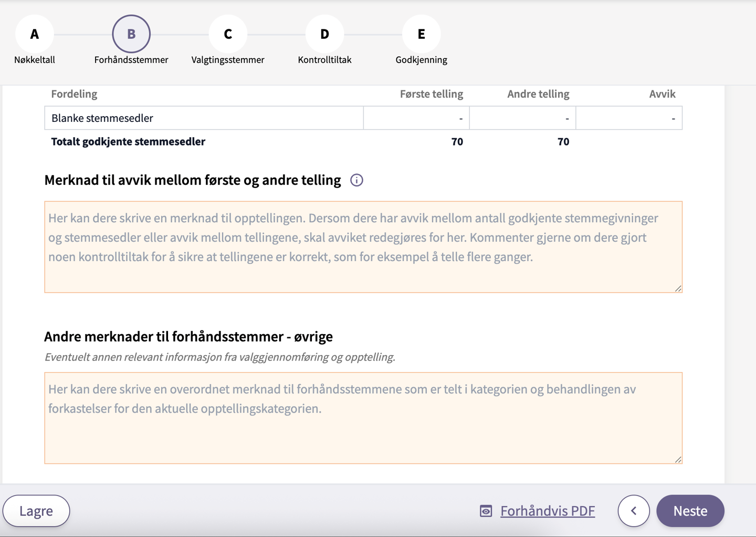Open the Forhåndsvis PDF link
The width and height of the screenshot is (756, 537).
547,511
